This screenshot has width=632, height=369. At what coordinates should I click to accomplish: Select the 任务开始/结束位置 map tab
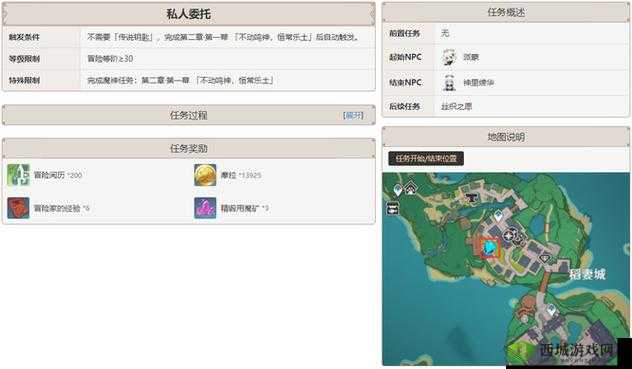point(426,158)
